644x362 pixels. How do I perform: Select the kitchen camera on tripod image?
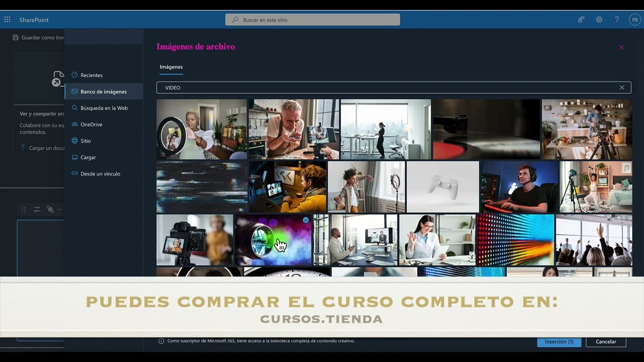(587, 129)
